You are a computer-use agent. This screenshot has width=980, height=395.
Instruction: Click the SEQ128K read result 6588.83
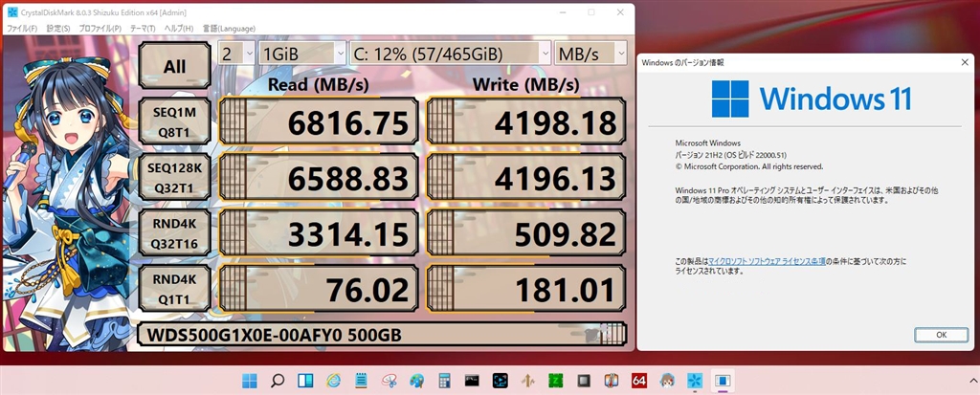coord(319,178)
